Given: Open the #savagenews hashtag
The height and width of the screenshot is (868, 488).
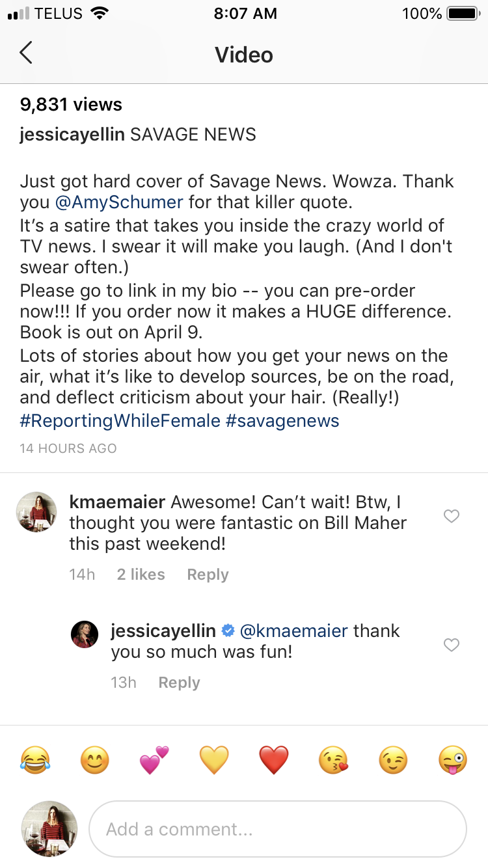Looking at the screenshot, I should coord(282,421).
